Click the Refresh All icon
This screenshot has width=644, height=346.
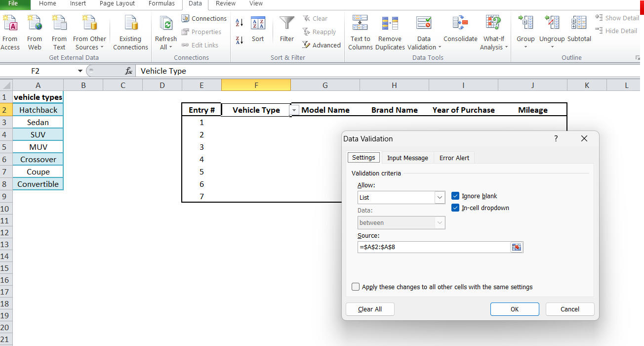click(x=166, y=24)
